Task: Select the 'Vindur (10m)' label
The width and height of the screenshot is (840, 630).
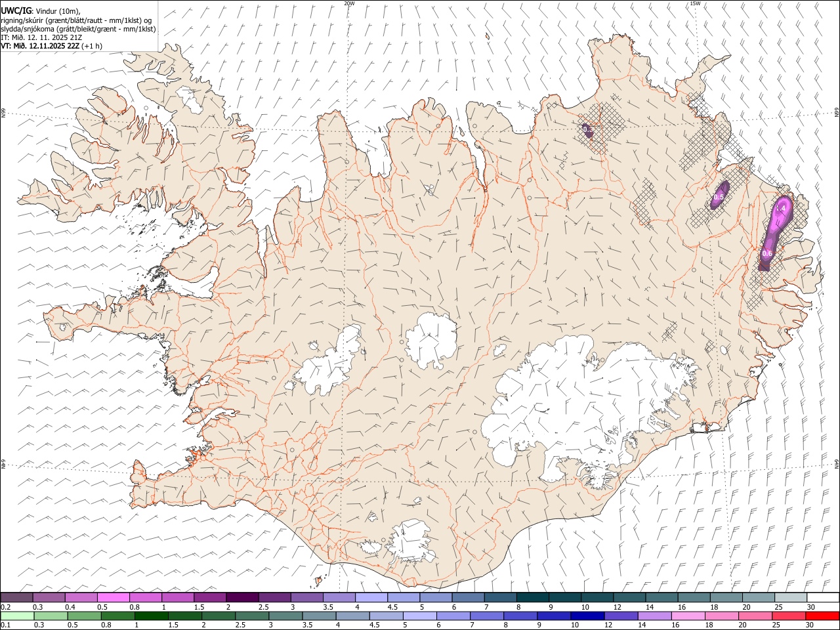Action: tap(58, 10)
